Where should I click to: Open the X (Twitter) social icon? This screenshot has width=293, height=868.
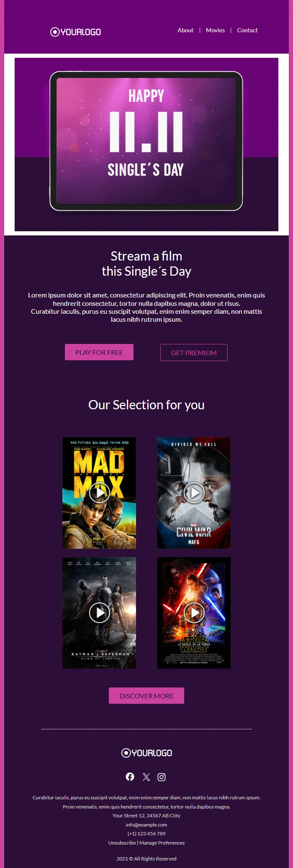(x=146, y=777)
